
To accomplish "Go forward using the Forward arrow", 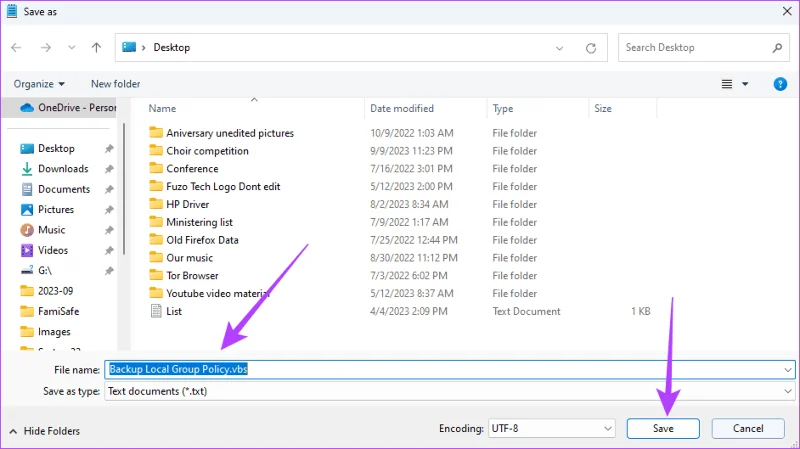I will tap(45, 47).
